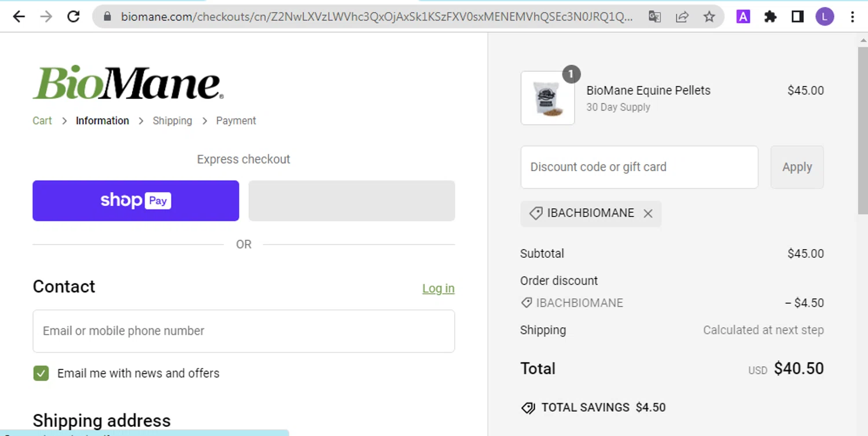Go back using the browser back arrow

(19, 17)
